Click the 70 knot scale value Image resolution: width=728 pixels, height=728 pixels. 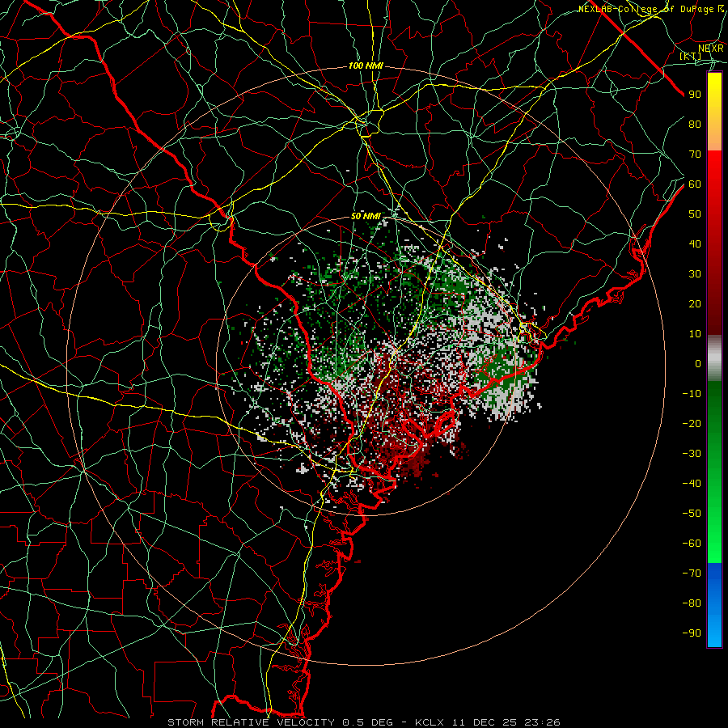[695, 154]
